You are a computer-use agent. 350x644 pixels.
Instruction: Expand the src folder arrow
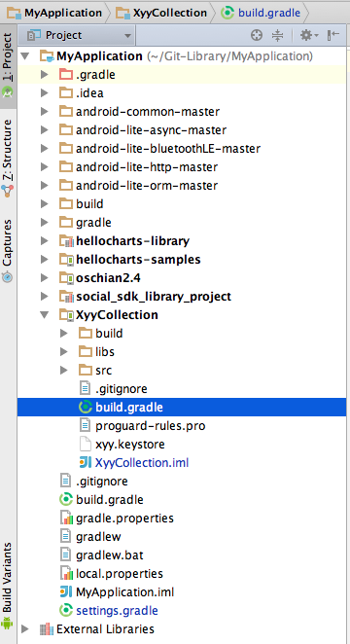click(63, 371)
